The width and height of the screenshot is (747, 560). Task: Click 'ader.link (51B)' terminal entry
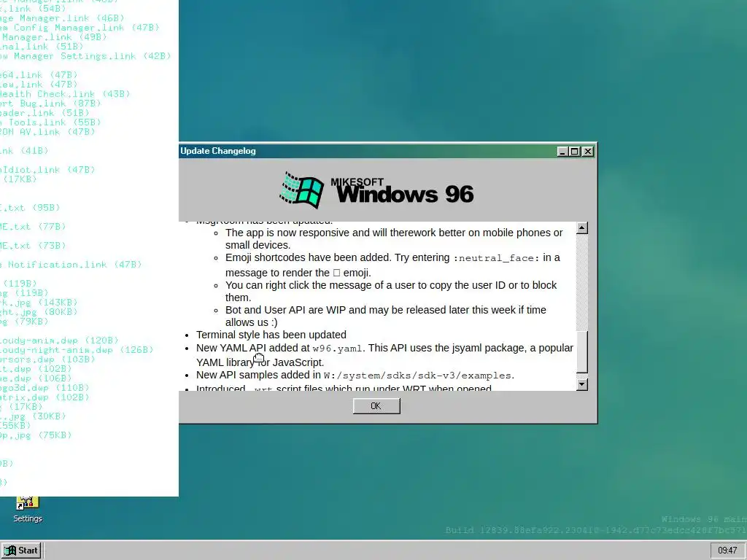coord(44,113)
